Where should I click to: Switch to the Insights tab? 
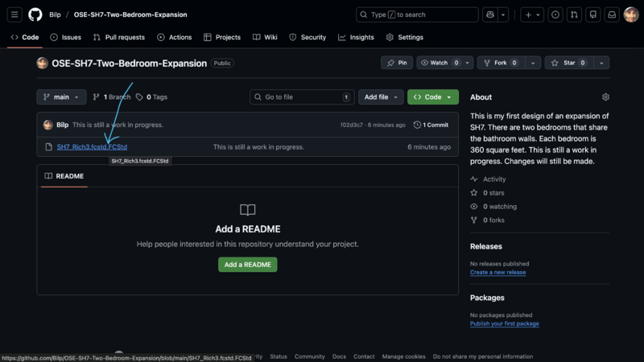pyautogui.click(x=356, y=37)
